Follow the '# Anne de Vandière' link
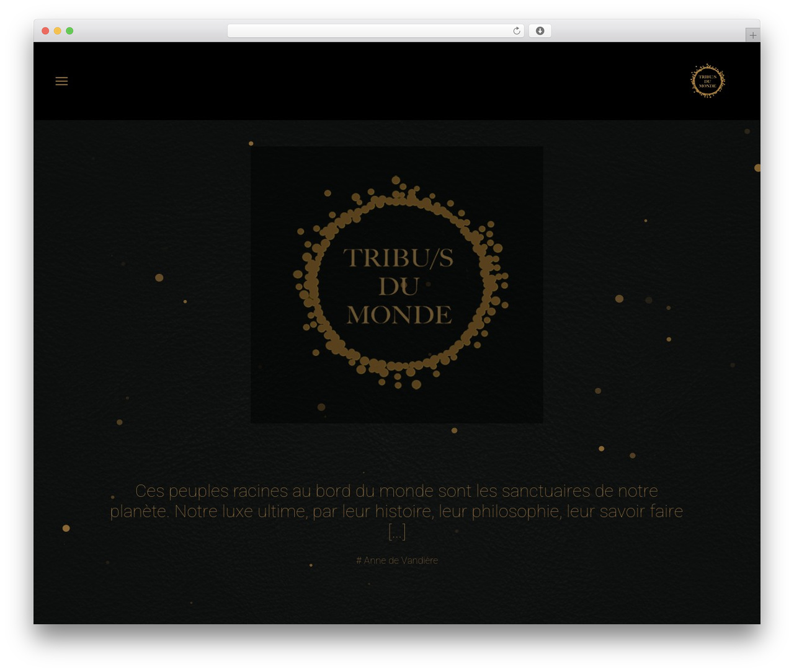794x672 pixels. tap(397, 560)
